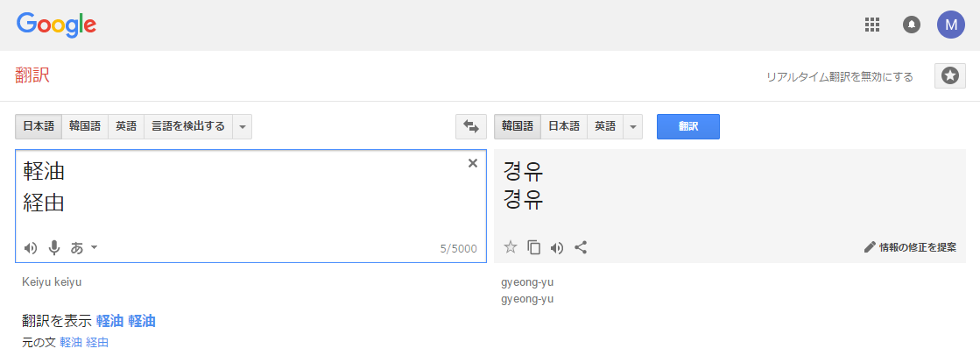Open the Google apps grid
This screenshot has height=356, width=980.
(x=871, y=25)
